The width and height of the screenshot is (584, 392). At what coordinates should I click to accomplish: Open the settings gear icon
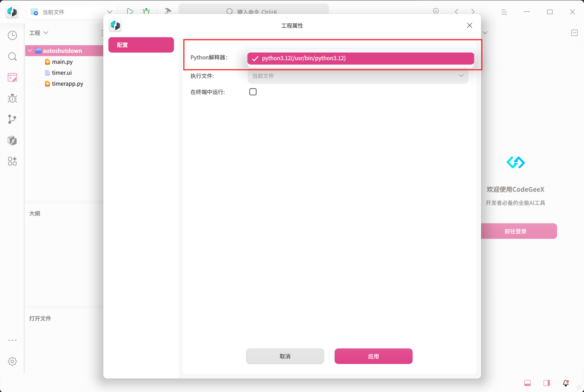tap(12, 361)
